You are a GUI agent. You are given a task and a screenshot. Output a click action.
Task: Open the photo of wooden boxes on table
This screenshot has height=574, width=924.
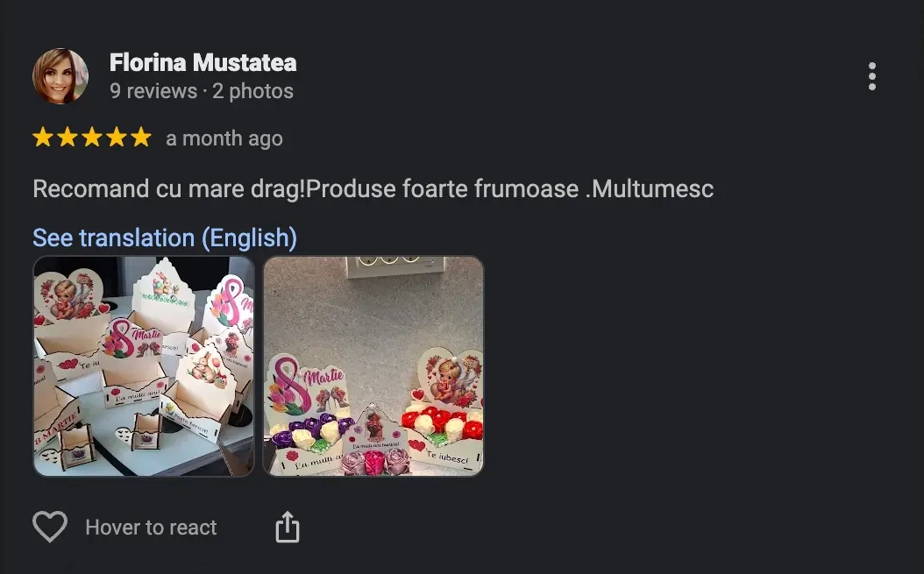coord(144,366)
